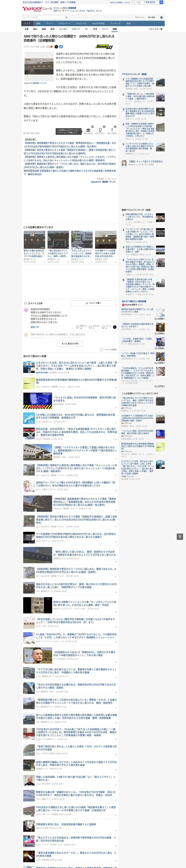Image resolution: width=186 pixels, height=868 pixels.
Task: Open the エンタメ category
Action: point(63,29)
